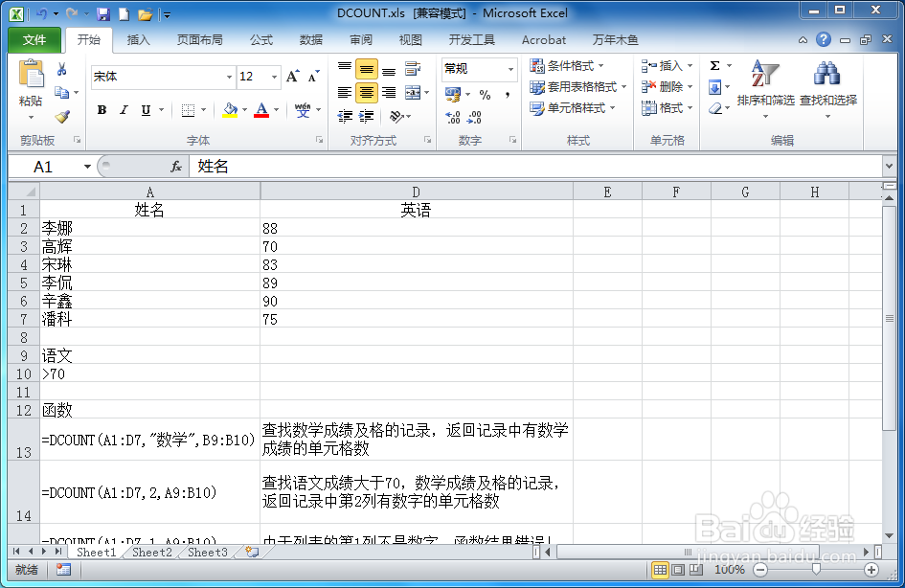Viewport: 905px width, 588px height.
Task: Open the font color dropdown arrow
Action: click(276, 110)
